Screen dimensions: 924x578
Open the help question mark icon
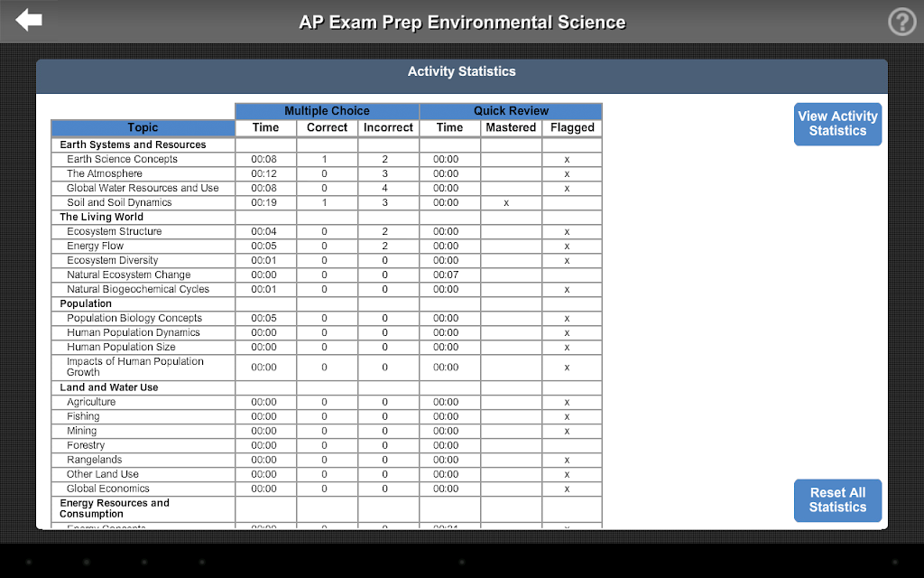click(x=902, y=22)
